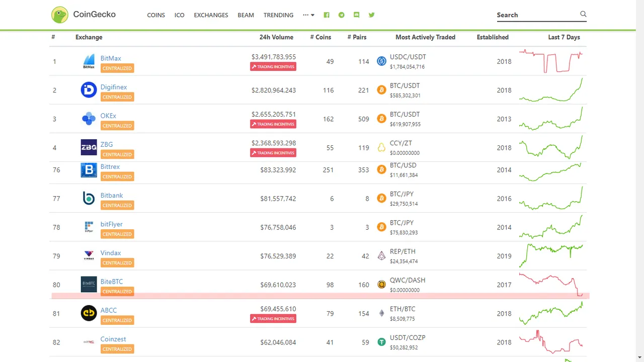This screenshot has height=362, width=644.
Task: Click the Vindax 7-day sparkline chart
Action: click(x=551, y=256)
